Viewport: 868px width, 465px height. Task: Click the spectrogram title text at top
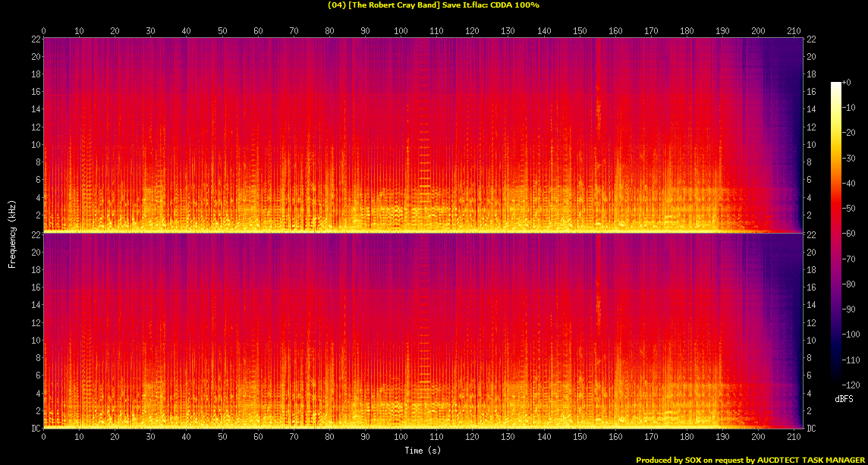point(433,5)
